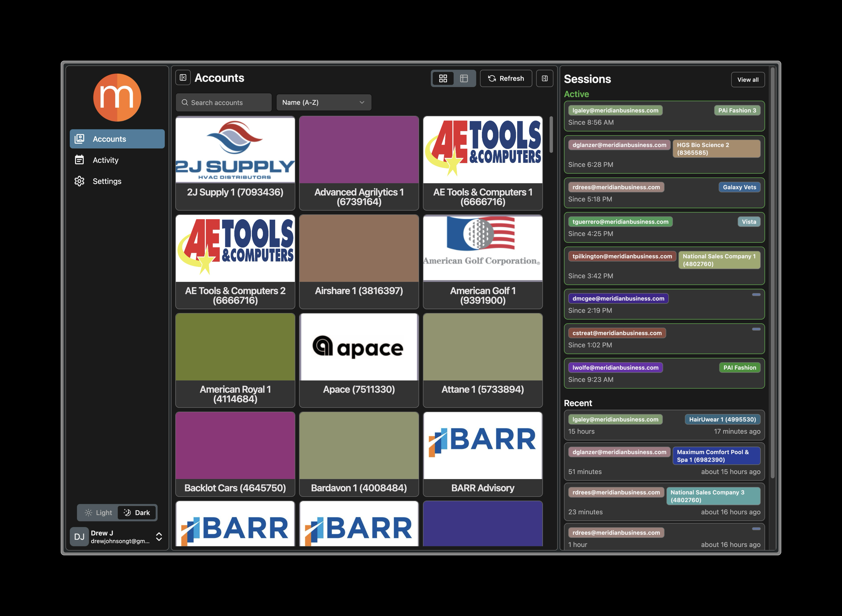Toggle the right sessions panel icon

click(x=544, y=78)
